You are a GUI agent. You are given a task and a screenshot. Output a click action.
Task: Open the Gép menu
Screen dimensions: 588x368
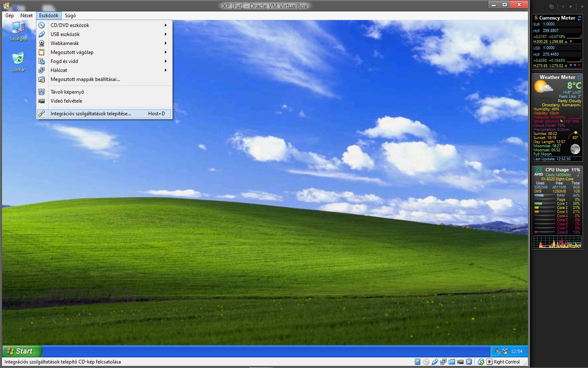(9, 16)
